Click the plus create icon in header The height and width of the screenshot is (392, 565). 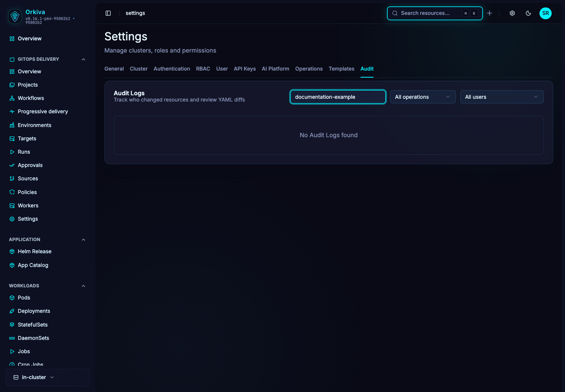(x=490, y=13)
